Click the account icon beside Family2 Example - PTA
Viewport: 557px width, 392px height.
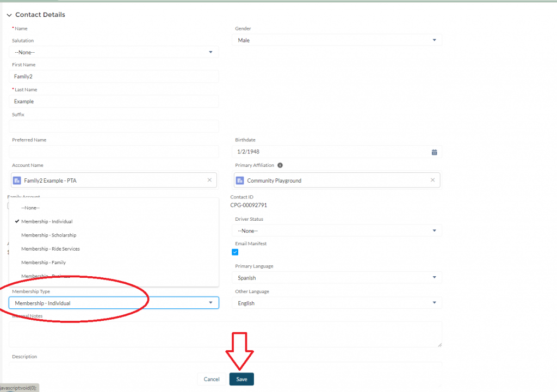coord(17,181)
